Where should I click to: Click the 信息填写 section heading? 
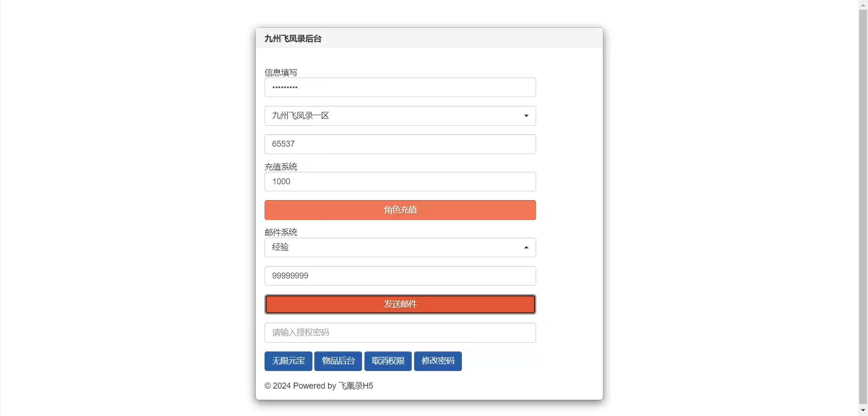coord(280,72)
